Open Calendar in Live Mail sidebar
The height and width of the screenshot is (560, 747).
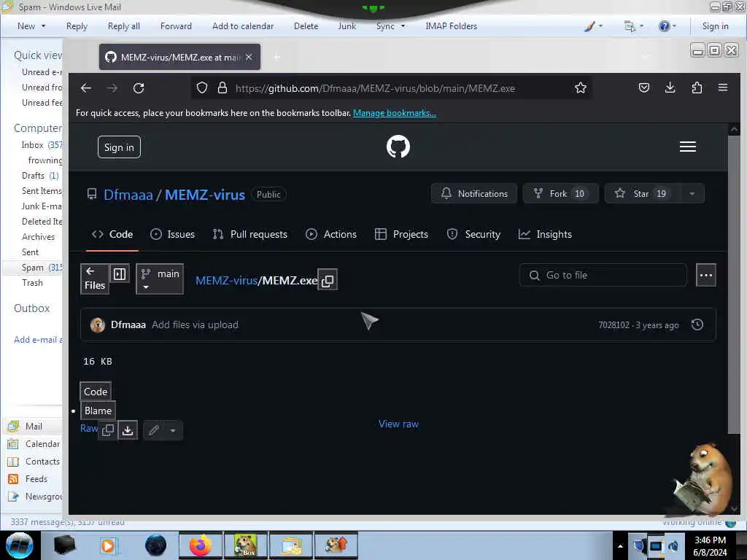pyautogui.click(x=42, y=444)
